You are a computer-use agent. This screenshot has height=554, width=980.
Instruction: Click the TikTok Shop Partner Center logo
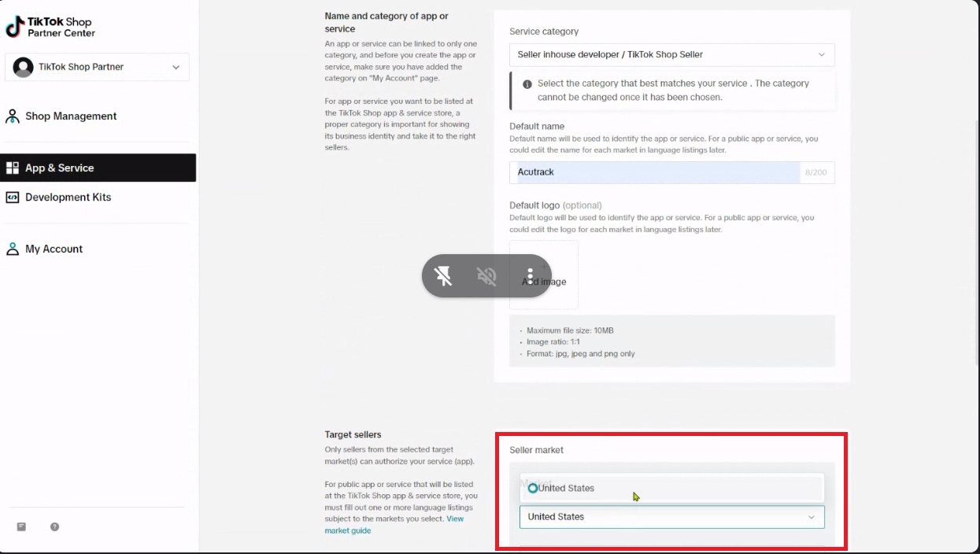click(x=50, y=27)
